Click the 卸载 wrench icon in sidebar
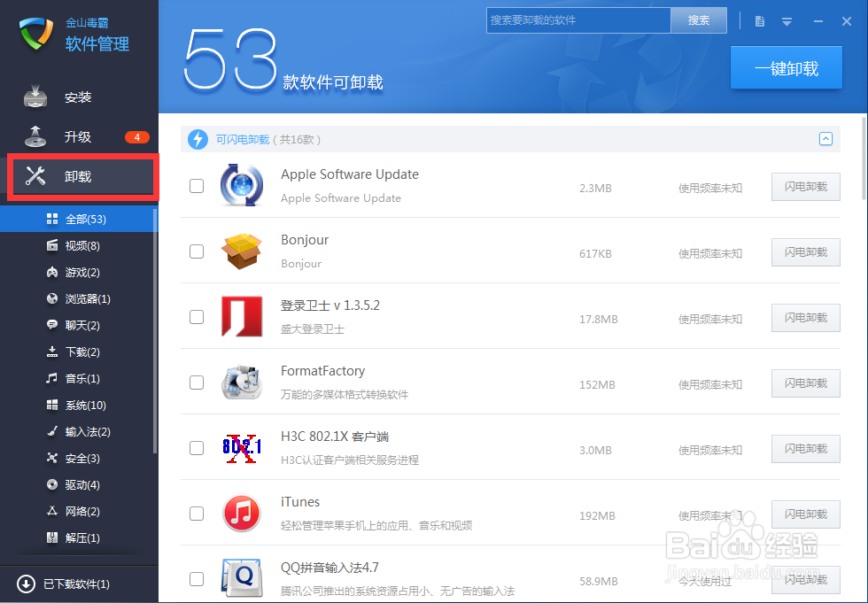 tap(35, 176)
